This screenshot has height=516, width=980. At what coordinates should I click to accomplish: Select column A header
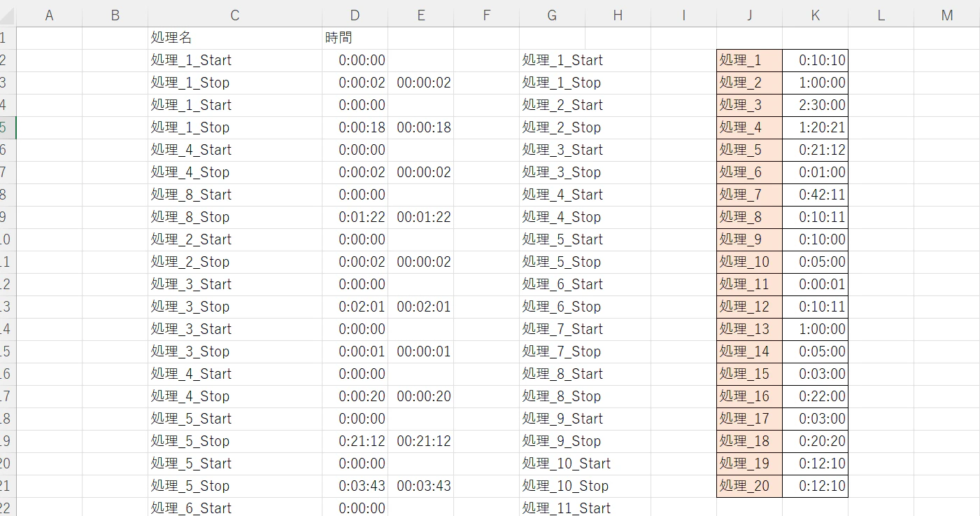49,15
